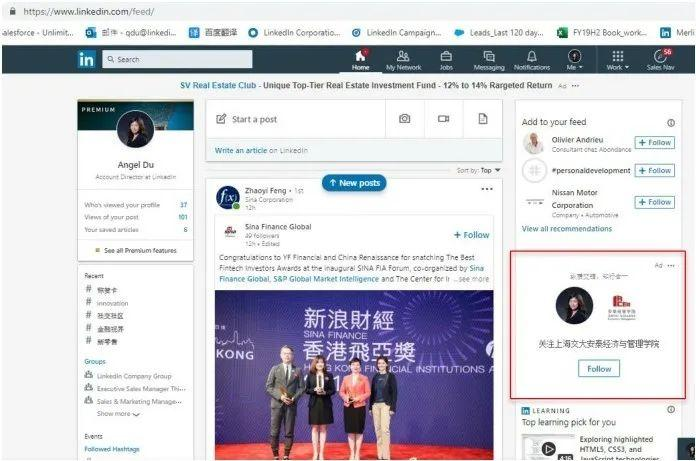Open the innovation hashtag in Recent
Image resolution: width=696 pixels, height=461 pixels.
pos(112,303)
